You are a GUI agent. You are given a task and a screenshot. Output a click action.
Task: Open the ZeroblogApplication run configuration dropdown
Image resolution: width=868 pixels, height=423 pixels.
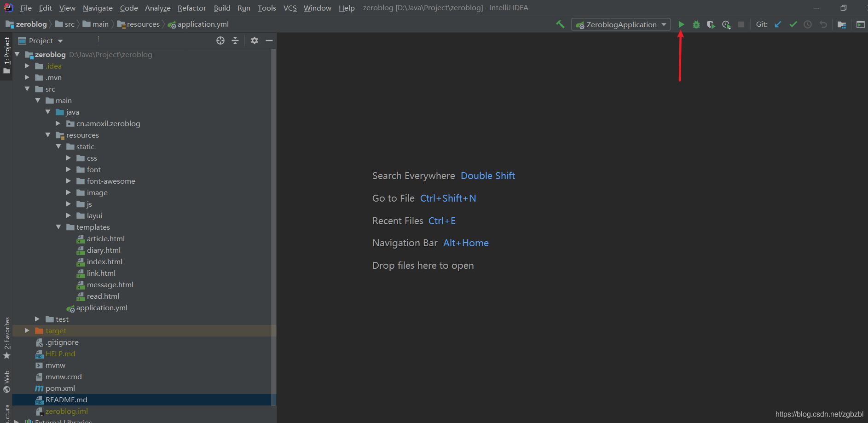point(621,24)
